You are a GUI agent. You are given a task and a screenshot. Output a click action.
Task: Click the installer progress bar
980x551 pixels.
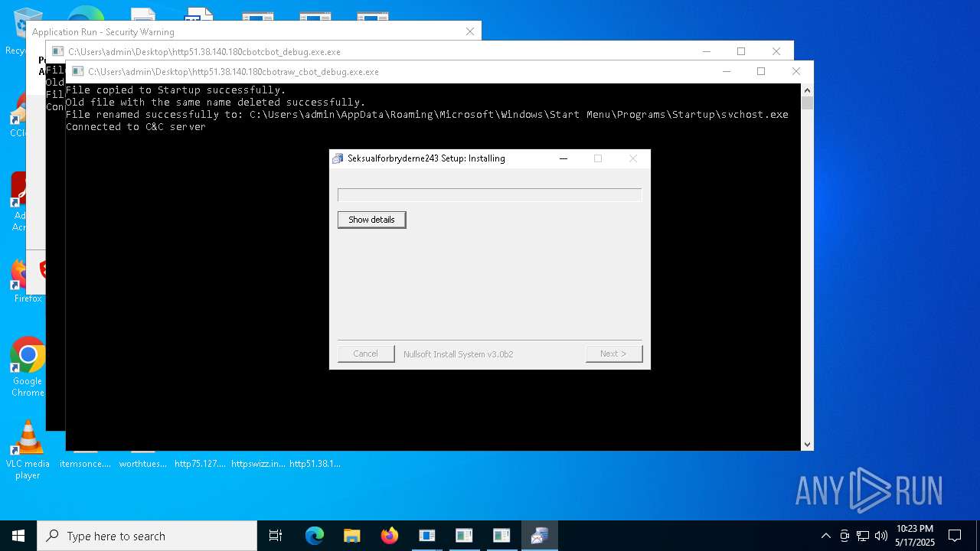click(489, 195)
